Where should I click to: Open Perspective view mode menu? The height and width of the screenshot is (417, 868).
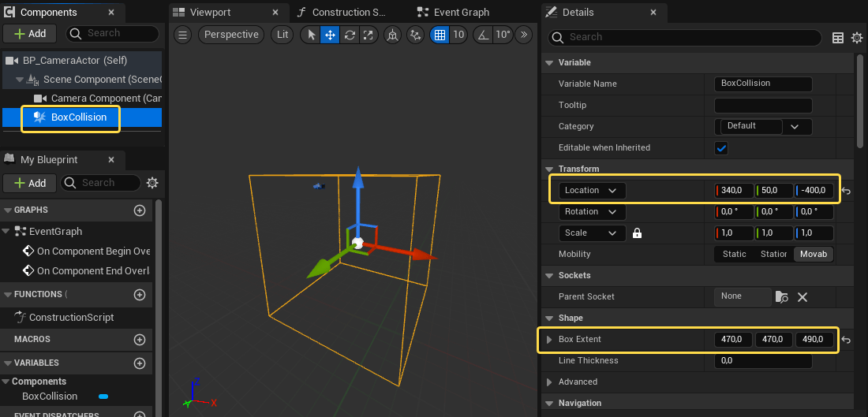[231, 35]
